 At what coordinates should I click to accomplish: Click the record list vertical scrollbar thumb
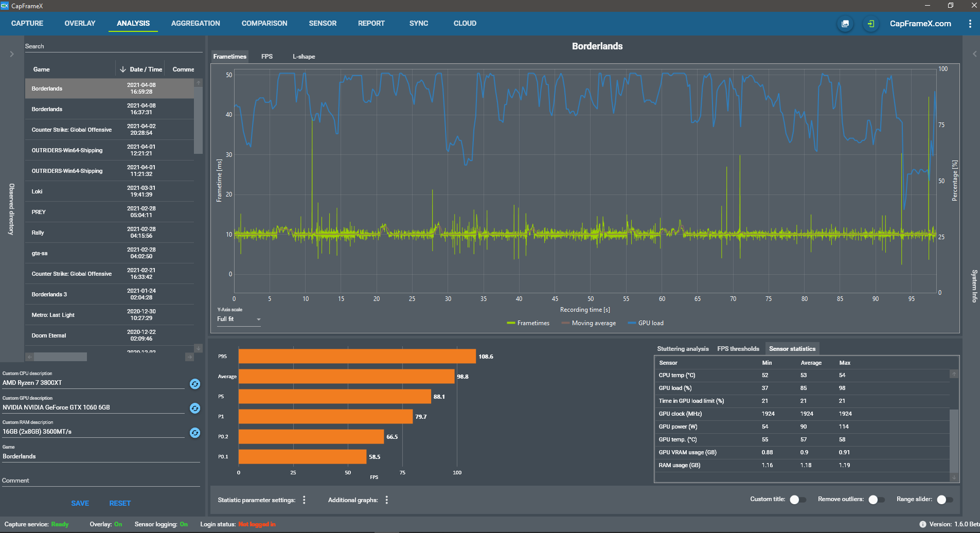point(198,121)
